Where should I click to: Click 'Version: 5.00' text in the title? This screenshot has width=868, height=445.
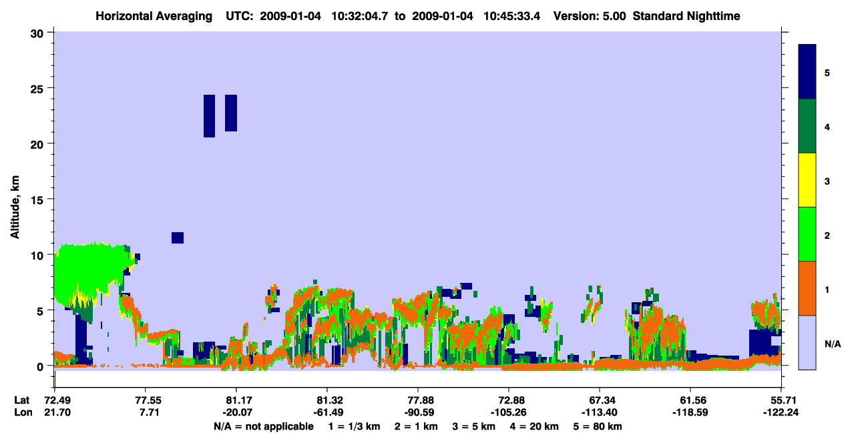pos(589,16)
